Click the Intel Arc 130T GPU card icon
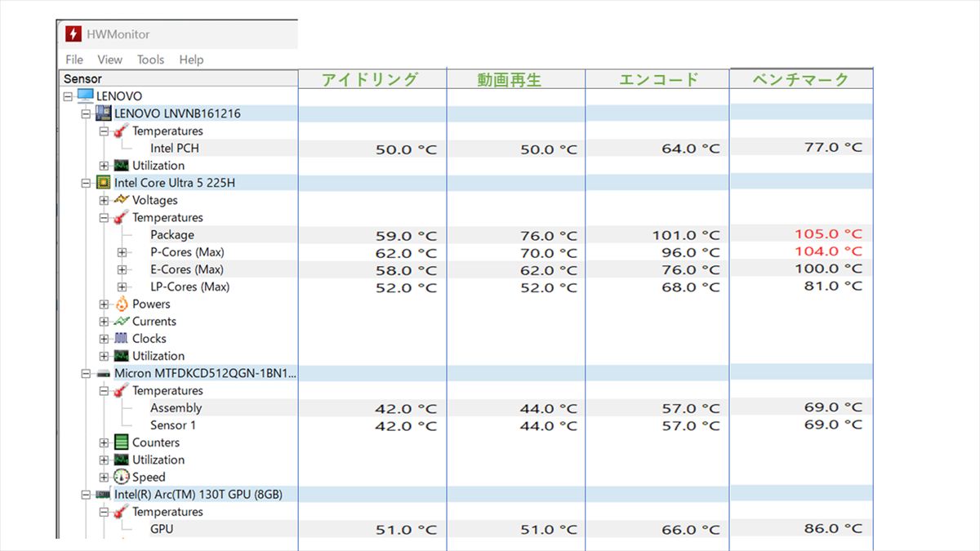Image resolution: width=980 pixels, height=551 pixels. click(x=104, y=495)
